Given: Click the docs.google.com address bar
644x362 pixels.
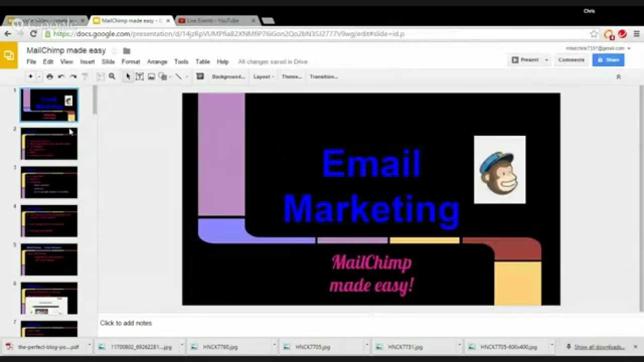Looking at the screenshot, I should tap(317, 34).
